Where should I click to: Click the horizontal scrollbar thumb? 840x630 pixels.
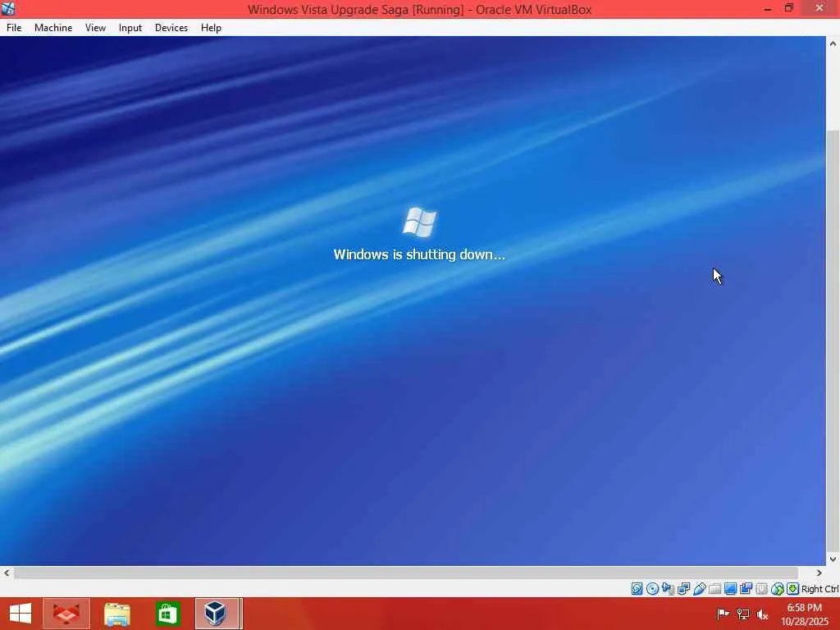coord(406,573)
